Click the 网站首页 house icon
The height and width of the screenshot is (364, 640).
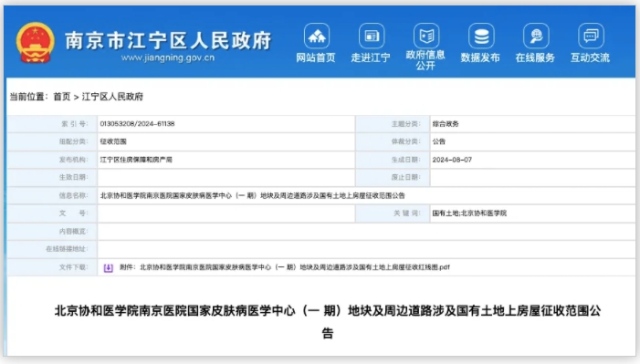coord(316,36)
